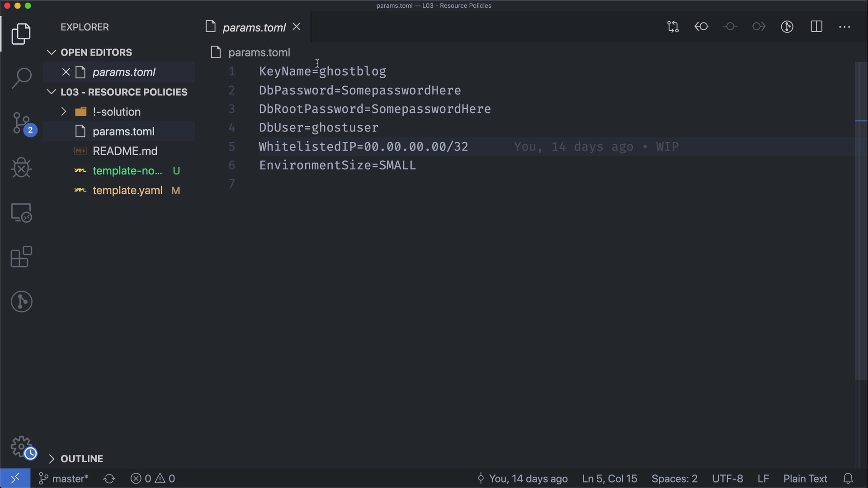Open the Manage gear icon
Screen dimensions: 868x488
(21, 447)
